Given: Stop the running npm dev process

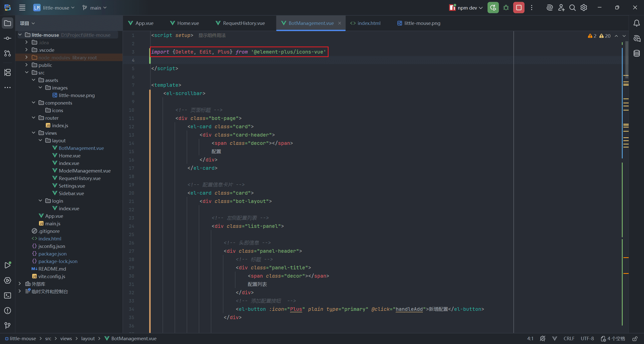Looking at the screenshot, I should click(x=519, y=8).
